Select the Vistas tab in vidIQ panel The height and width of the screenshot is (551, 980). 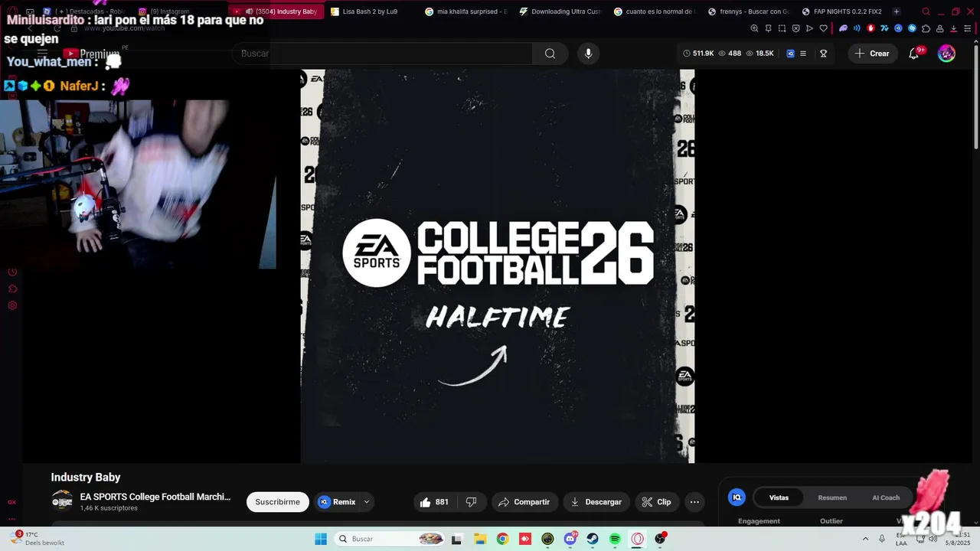point(779,497)
